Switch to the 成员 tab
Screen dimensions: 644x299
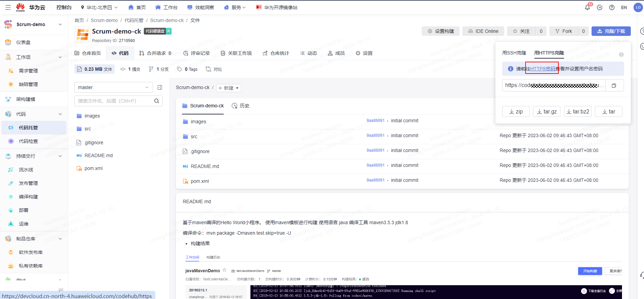click(336, 53)
